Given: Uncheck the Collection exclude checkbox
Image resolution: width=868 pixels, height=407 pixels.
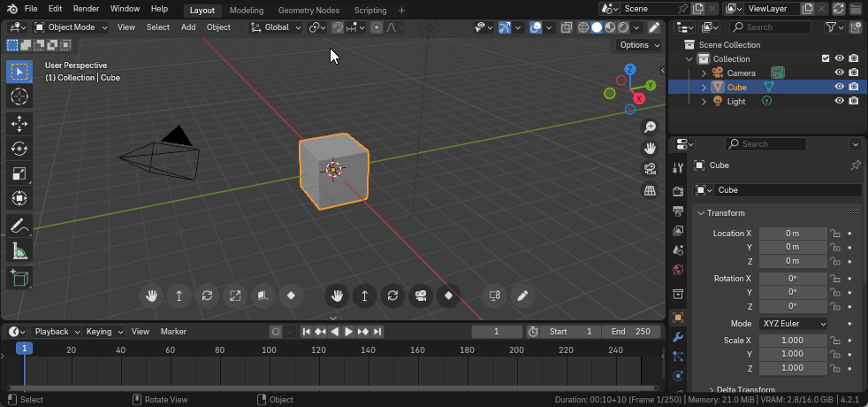Looking at the screenshot, I should [x=826, y=58].
